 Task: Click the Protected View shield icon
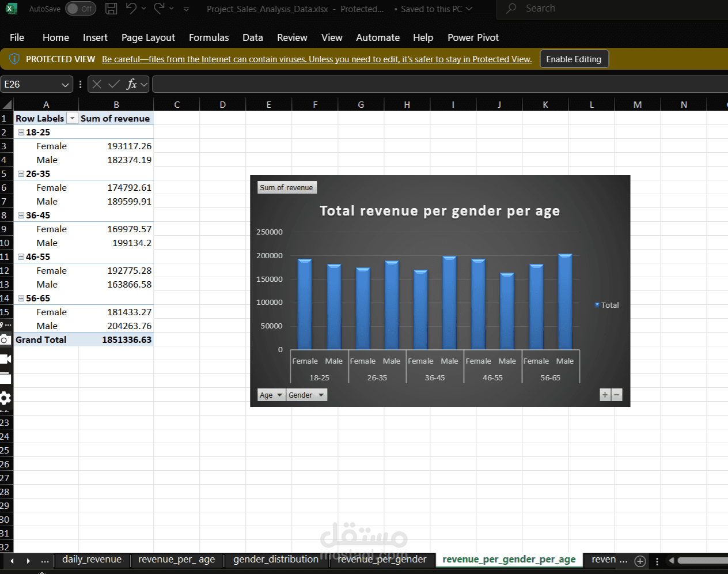[x=14, y=59]
